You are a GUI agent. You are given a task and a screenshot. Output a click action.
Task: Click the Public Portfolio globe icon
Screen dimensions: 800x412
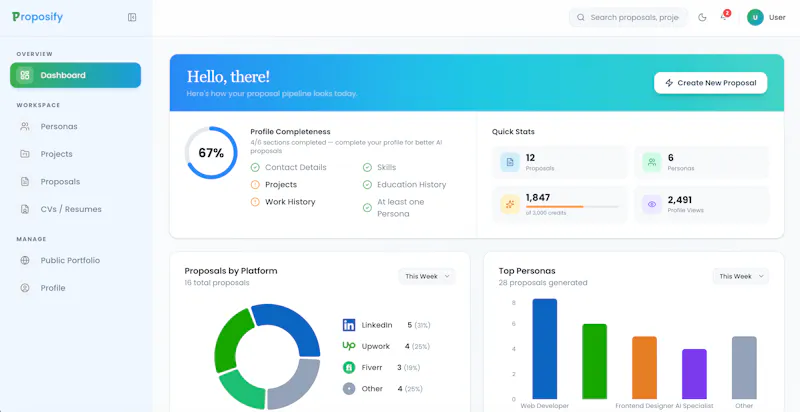[24, 261]
